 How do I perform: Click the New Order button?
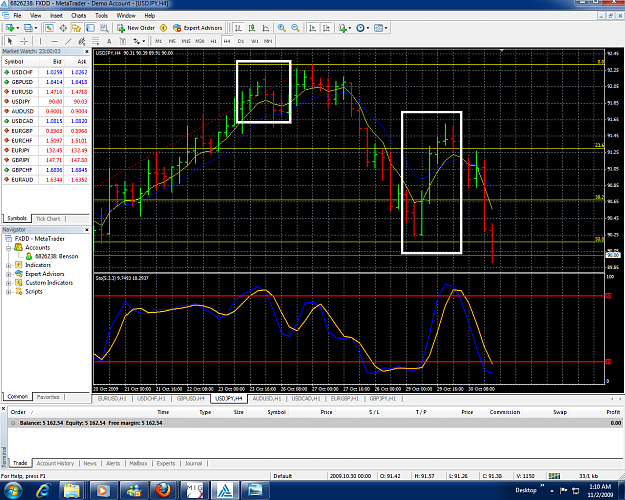point(136,28)
